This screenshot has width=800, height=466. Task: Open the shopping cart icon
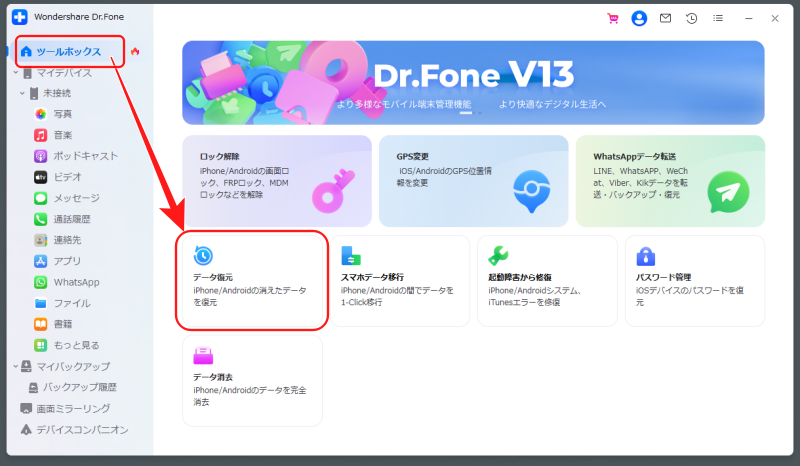coord(613,18)
